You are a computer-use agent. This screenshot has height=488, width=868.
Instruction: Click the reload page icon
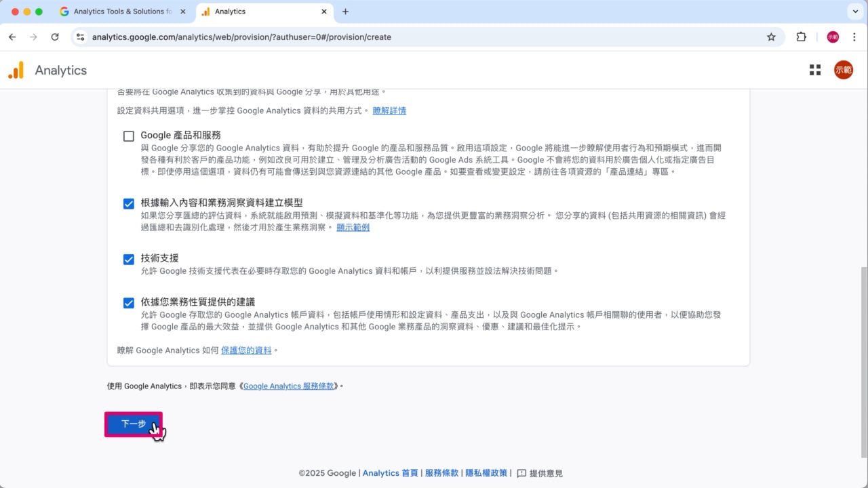click(x=55, y=37)
